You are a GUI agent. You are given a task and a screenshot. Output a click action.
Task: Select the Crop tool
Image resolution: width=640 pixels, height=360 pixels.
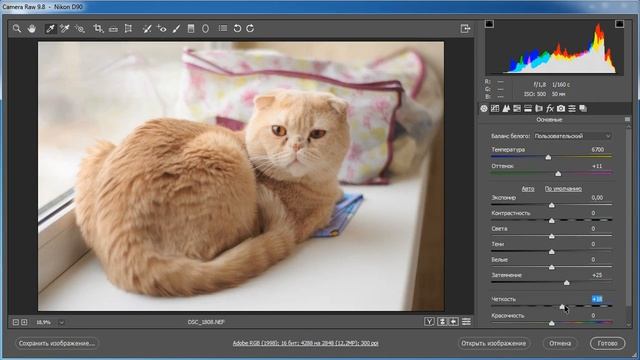[x=98, y=29]
